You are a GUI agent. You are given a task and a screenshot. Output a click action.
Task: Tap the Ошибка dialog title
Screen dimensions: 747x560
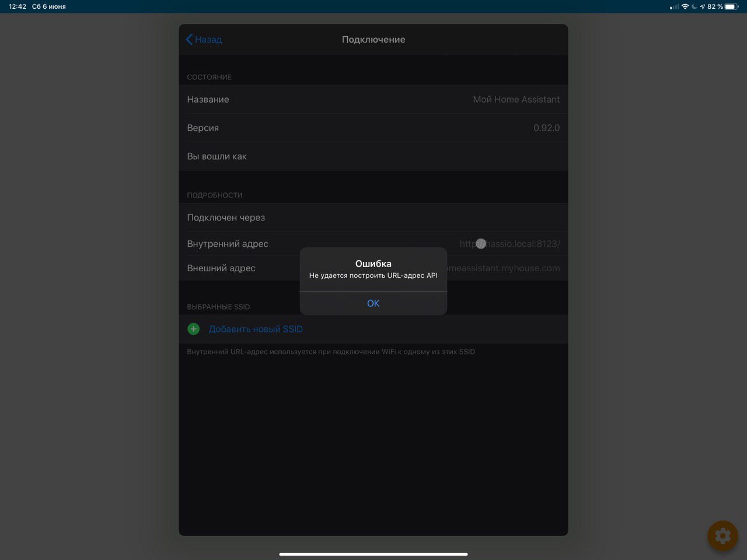373,264
